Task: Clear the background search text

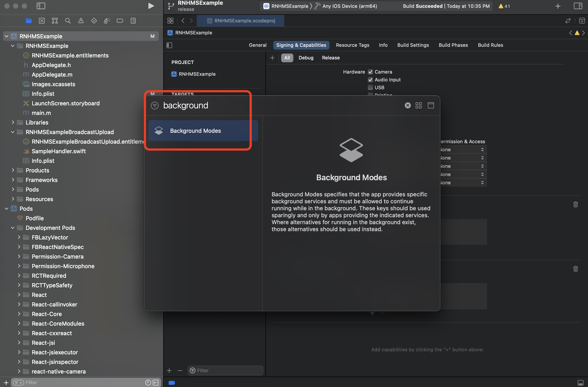Action: [408, 106]
